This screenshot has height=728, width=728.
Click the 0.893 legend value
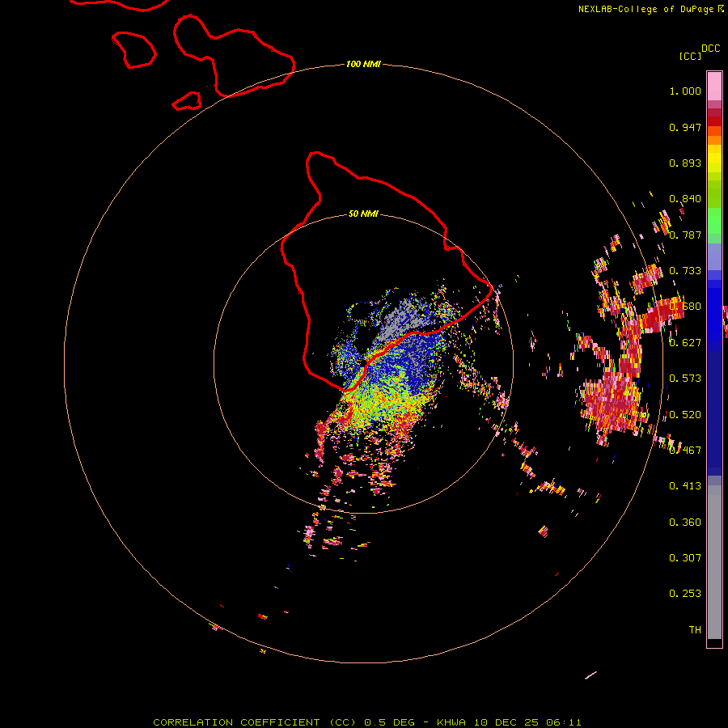pos(685,163)
